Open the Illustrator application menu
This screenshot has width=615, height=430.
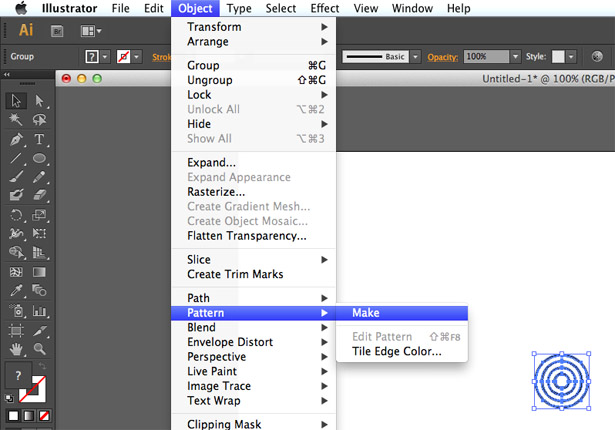pyautogui.click(x=69, y=8)
